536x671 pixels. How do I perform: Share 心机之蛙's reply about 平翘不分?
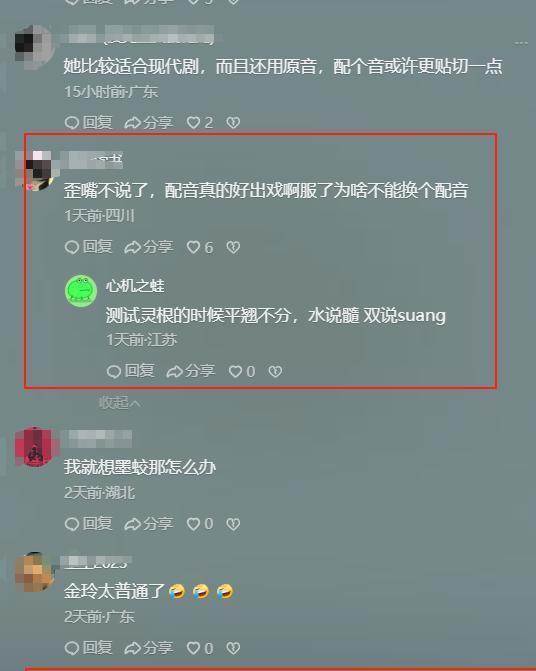(x=190, y=371)
